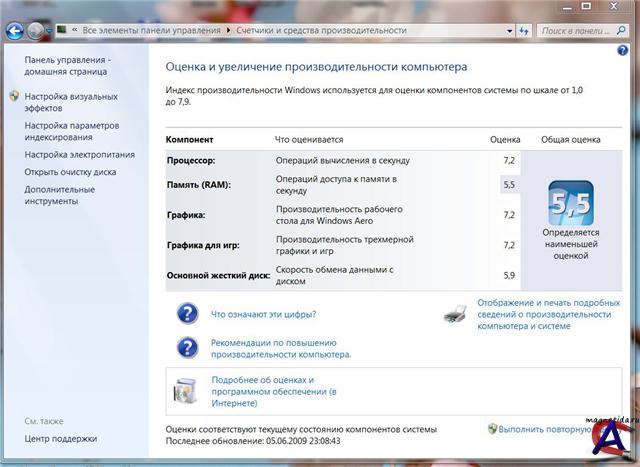Click the 'Основной жесткий диск:' row label
640x467 pixels.
click(x=218, y=276)
